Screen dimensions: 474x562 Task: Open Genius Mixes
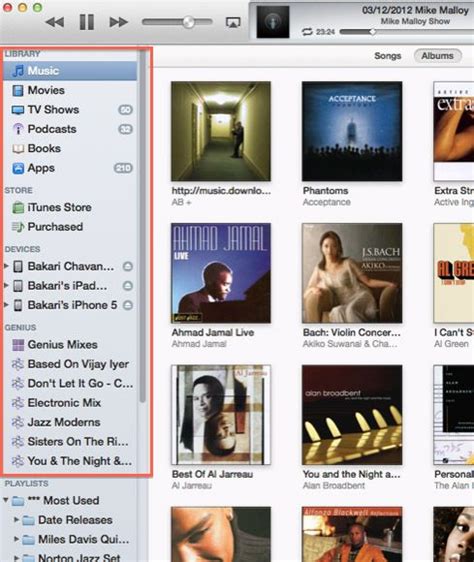[x=70, y=345]
